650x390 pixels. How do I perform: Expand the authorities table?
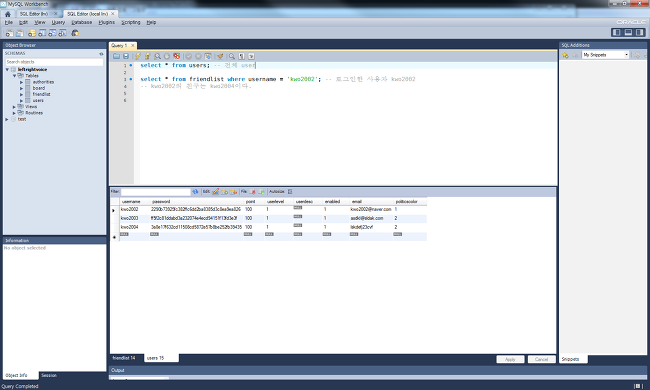[x=22, y=82]
